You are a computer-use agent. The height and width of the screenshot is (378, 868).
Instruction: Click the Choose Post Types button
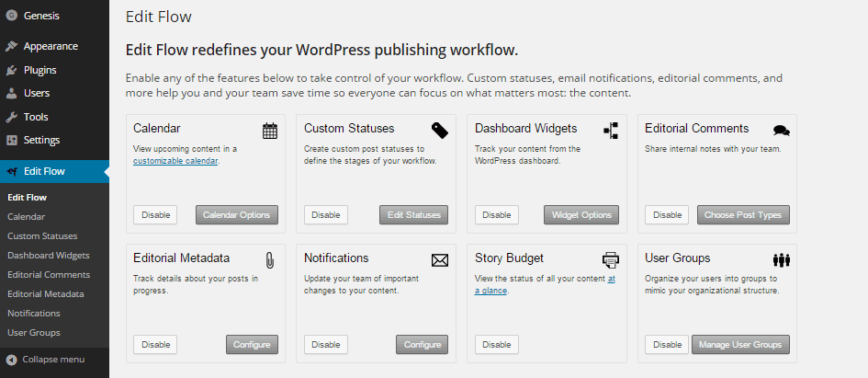coord(743,215)
